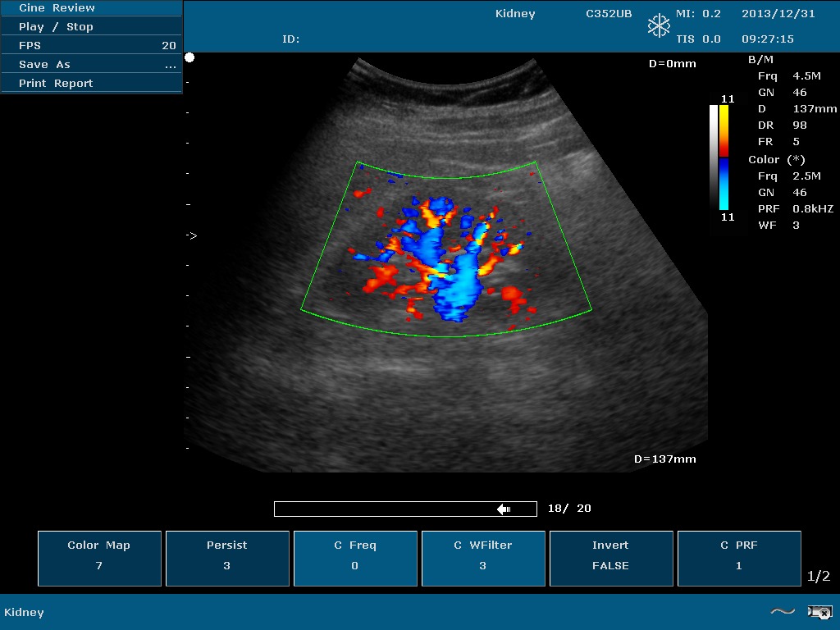Viewport: 840px width, 630px height.
Task: Select the Persist 3 parameter
Action: pyautogui.click(x=227, y=558)
